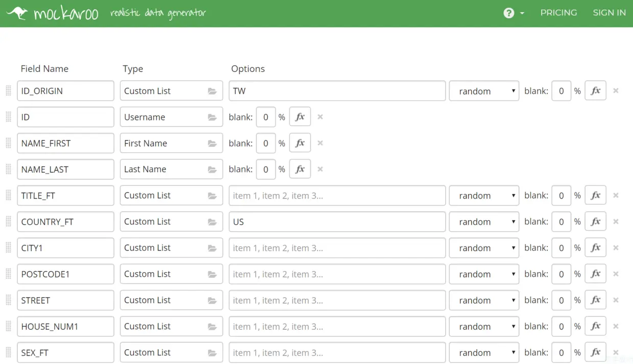The width and height of the screenshot is (633, 364).
Task: Go to the PRICING page
Action: click(558, 13)
